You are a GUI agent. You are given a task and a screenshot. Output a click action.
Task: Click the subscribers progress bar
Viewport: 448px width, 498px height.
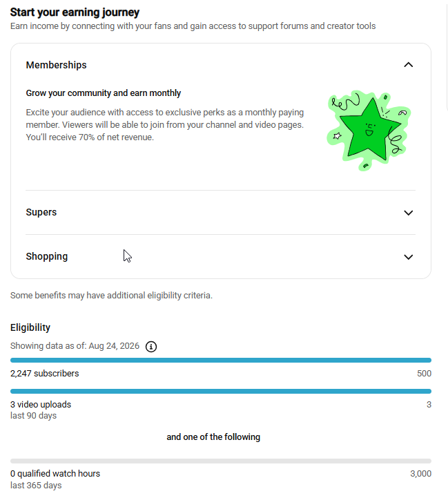221,360
